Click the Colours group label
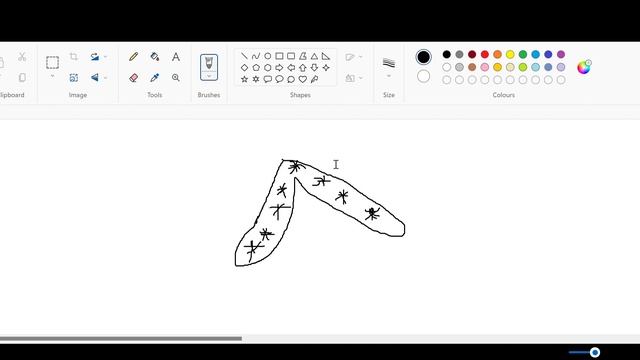 (503, 95)
